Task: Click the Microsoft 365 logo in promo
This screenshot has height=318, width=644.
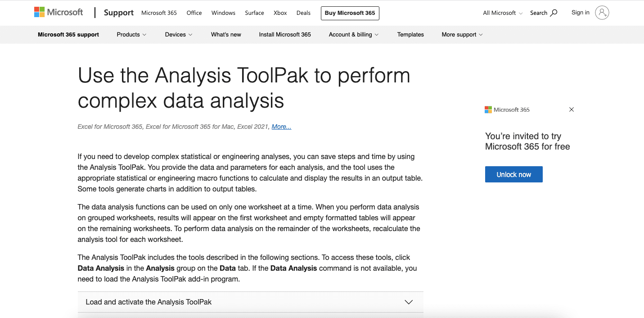Action: [x=507, y=109]
